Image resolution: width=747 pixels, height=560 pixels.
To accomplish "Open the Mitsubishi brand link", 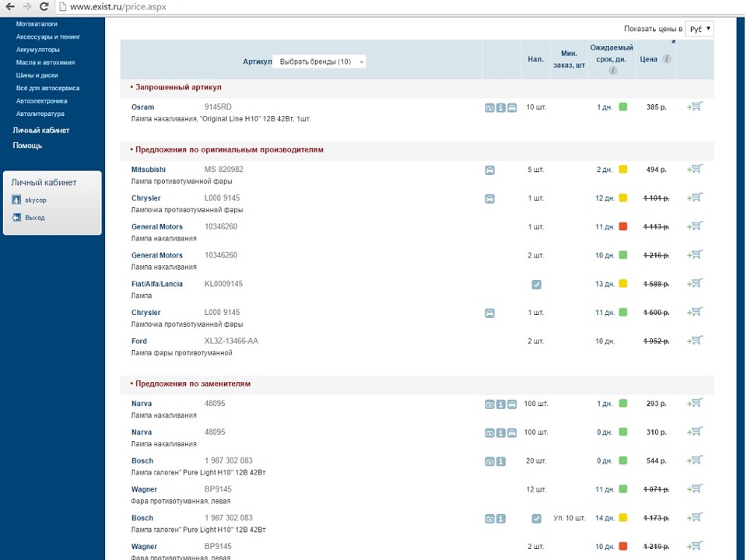I will (x=148, y=170).
